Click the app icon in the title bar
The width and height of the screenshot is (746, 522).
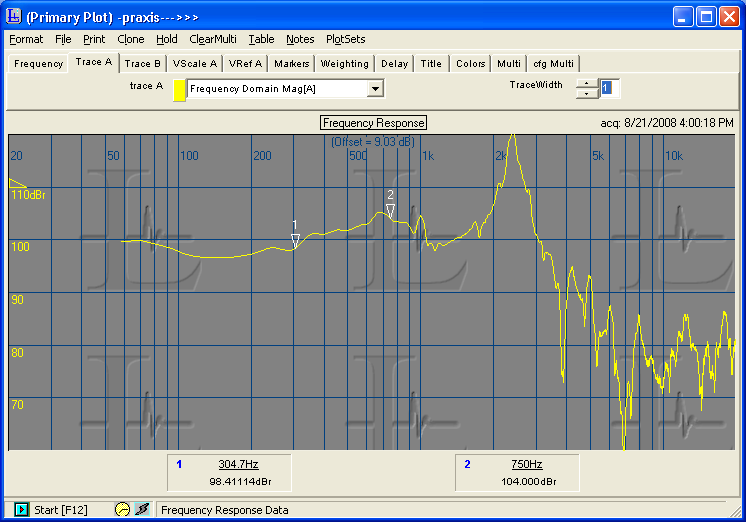coord(14,16)
